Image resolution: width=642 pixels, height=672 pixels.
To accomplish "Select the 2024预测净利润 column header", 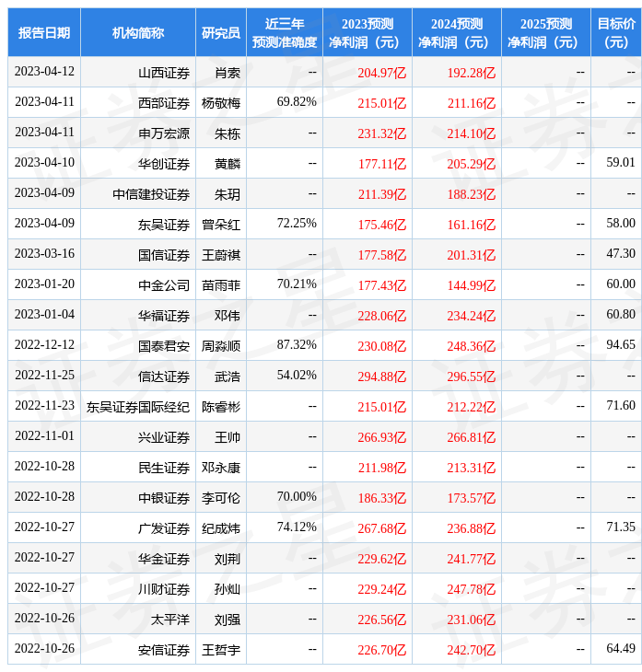I will [457, 33].
